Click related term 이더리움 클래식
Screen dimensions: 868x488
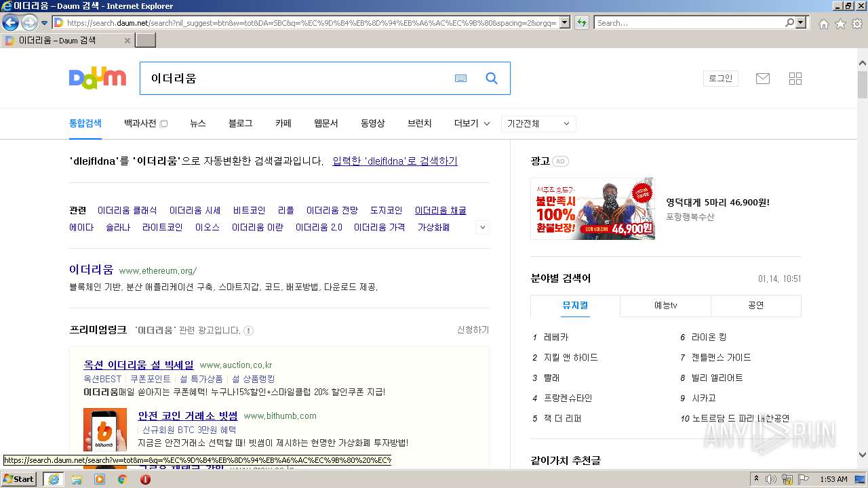pyautogui.click(x=127, y=211)
